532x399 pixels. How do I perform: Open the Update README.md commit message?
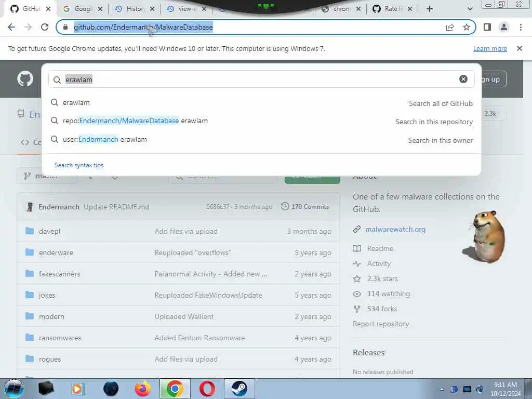pos(116,207)
